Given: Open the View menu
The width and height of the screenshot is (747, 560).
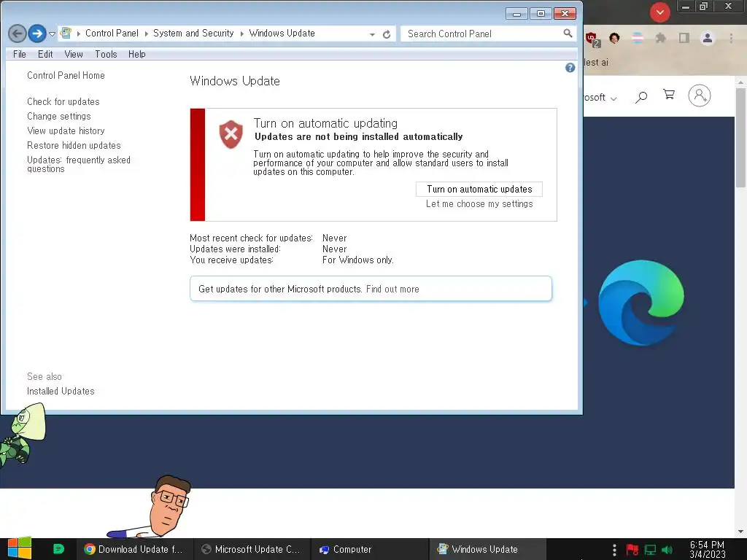Looking at the screenshot, I should tap(74, 54).
